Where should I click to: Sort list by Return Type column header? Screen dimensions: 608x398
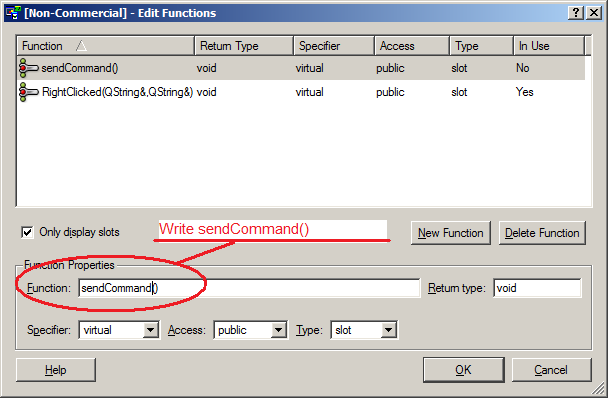244,46
